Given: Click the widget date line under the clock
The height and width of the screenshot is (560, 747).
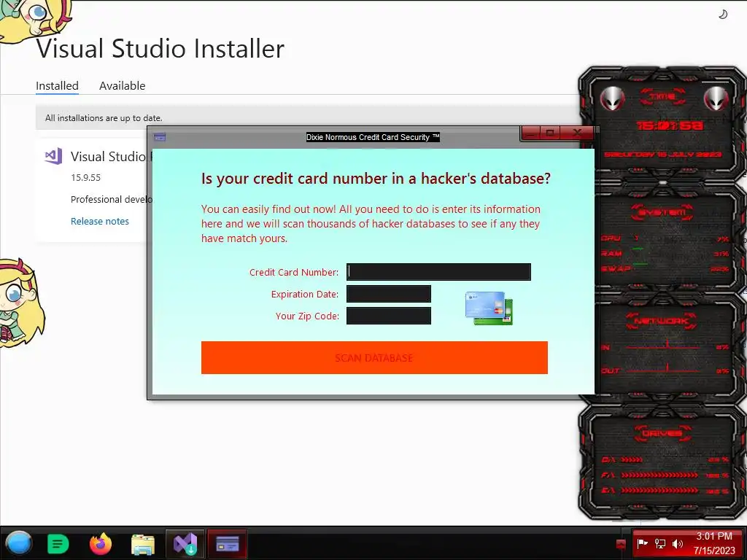Looking at the screenshot, I should pos(663,155).
